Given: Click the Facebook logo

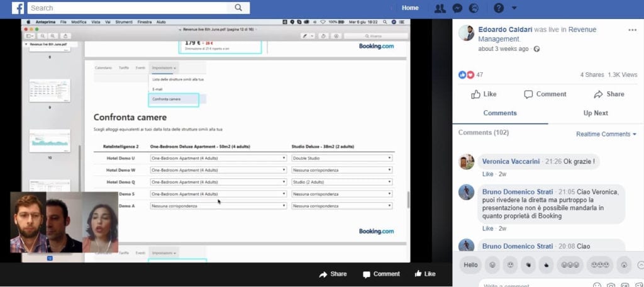Looking at the screenshot, I should coord(18,8).
